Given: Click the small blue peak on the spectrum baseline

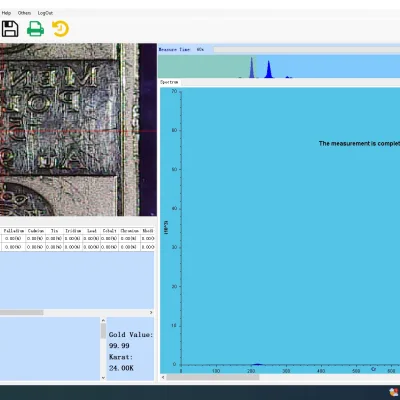Looking at the screenshot, I should (x=257, y=364).
